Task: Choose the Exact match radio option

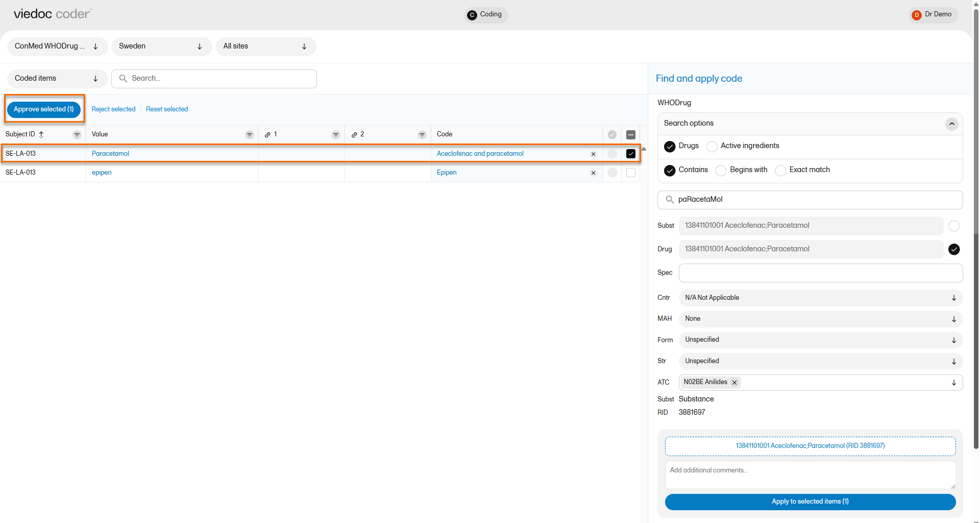Action: 780,171
